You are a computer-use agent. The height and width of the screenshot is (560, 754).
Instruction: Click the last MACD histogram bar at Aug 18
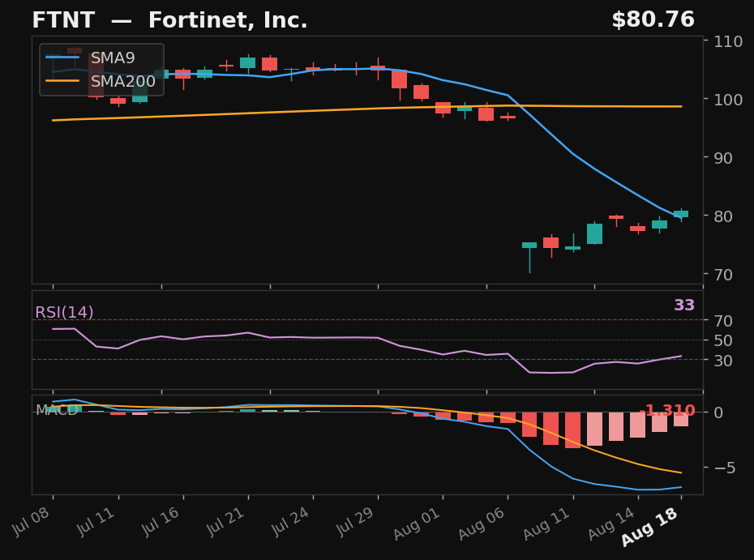tap(681, 419)
